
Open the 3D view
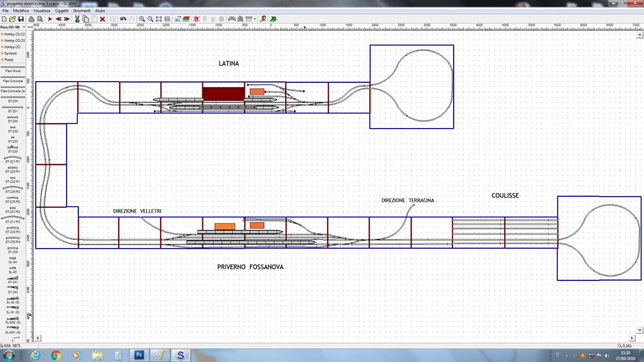273,19
